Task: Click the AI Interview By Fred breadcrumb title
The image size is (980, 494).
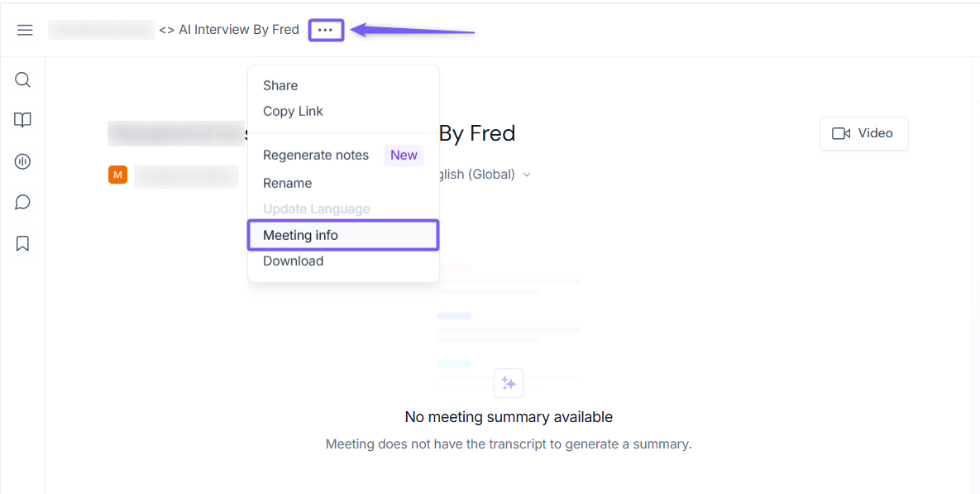Action: [238, 30]
